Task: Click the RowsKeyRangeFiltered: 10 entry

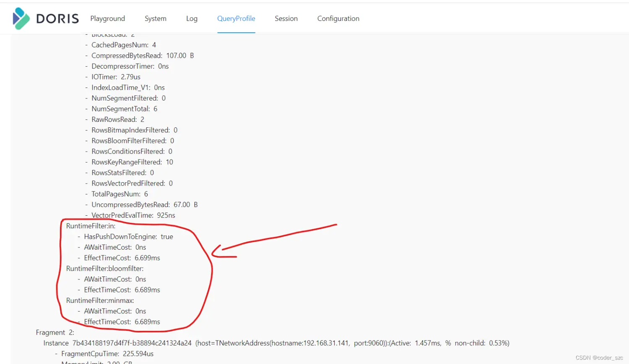Action: click(x=132, y=162)
